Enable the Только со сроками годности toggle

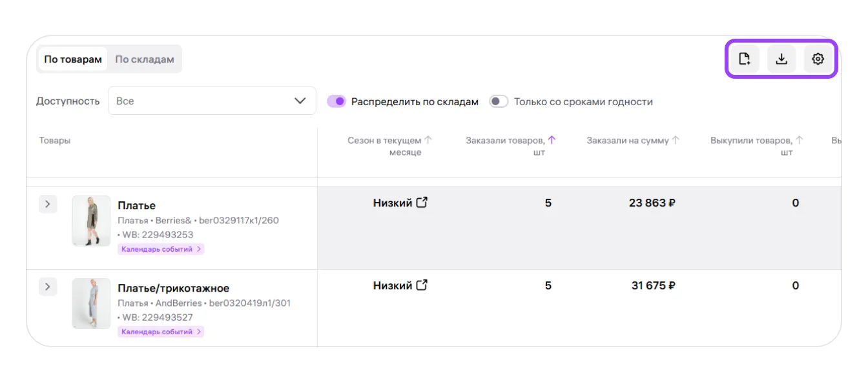coord(499,101)
